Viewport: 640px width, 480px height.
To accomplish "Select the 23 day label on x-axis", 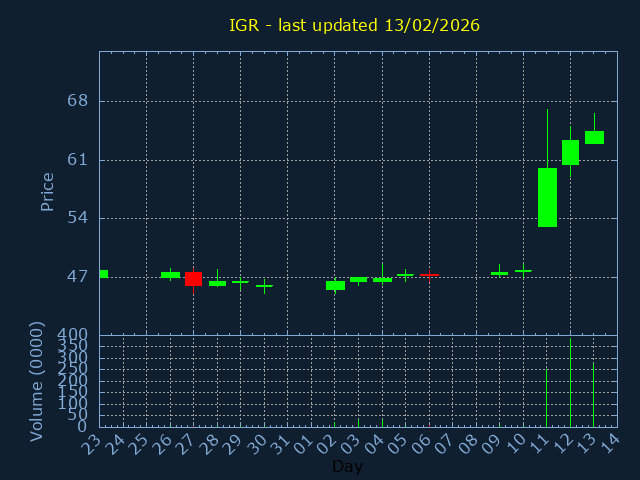I will 93,444.
